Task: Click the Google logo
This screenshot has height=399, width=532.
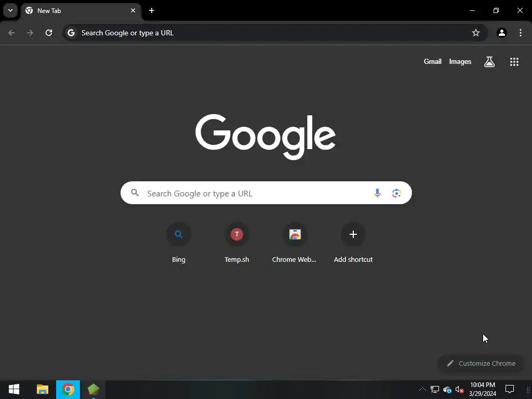Action: pos(265,137)
